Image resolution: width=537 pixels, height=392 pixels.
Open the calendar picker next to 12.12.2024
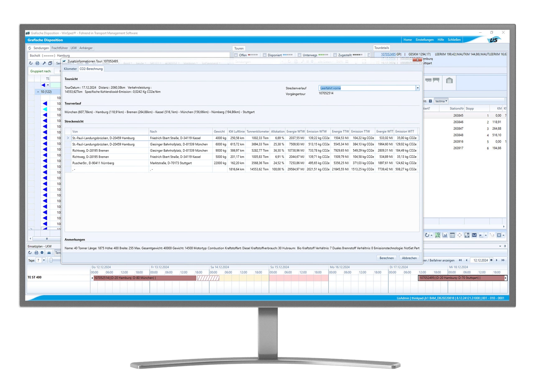pyautogui.click(x=492, y=260)
